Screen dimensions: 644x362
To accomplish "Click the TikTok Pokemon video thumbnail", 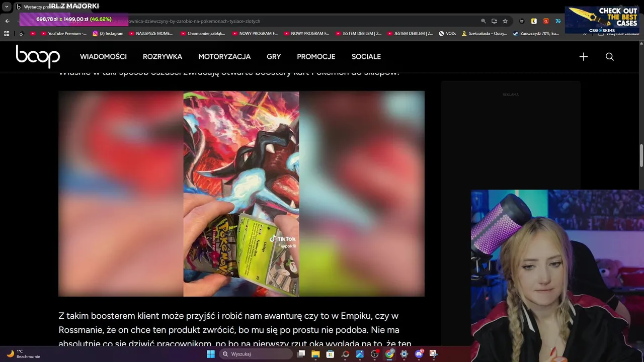I will 241,194.
